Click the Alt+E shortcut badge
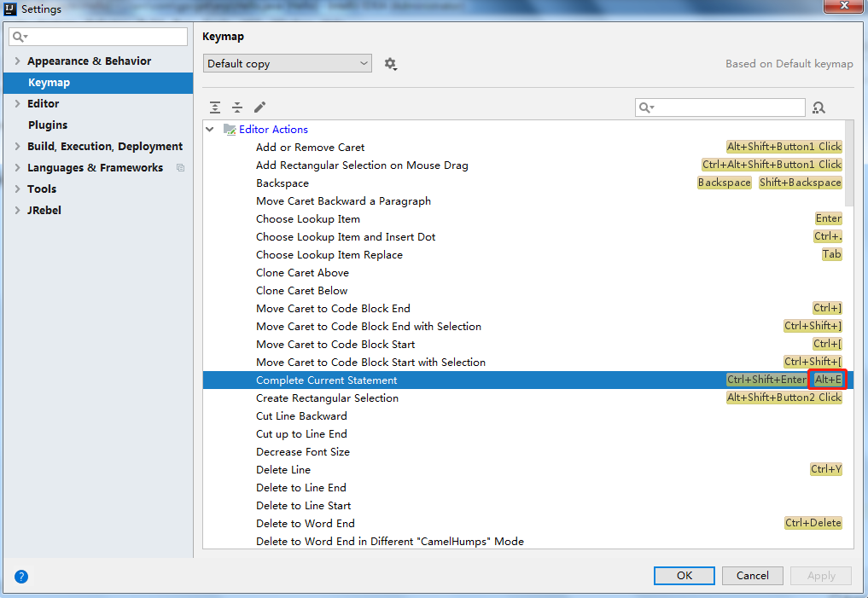Image resolution: width=868 pixels, height=598 pixels. [828, 380]
